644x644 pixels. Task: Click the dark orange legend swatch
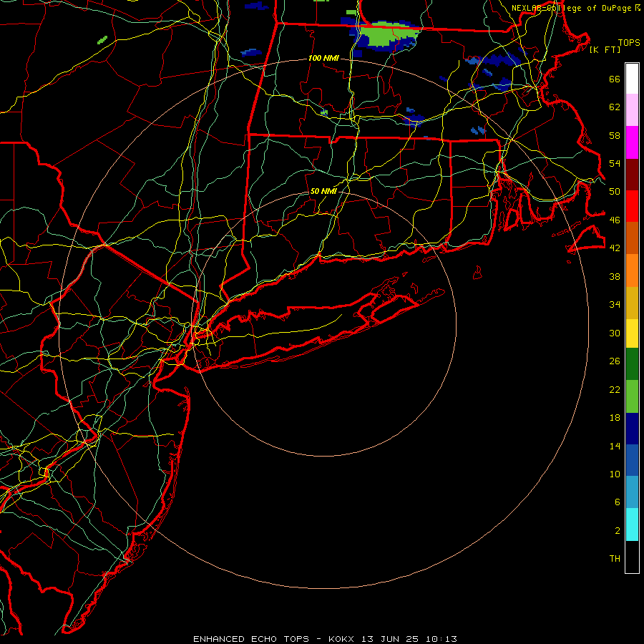[632, 238]
